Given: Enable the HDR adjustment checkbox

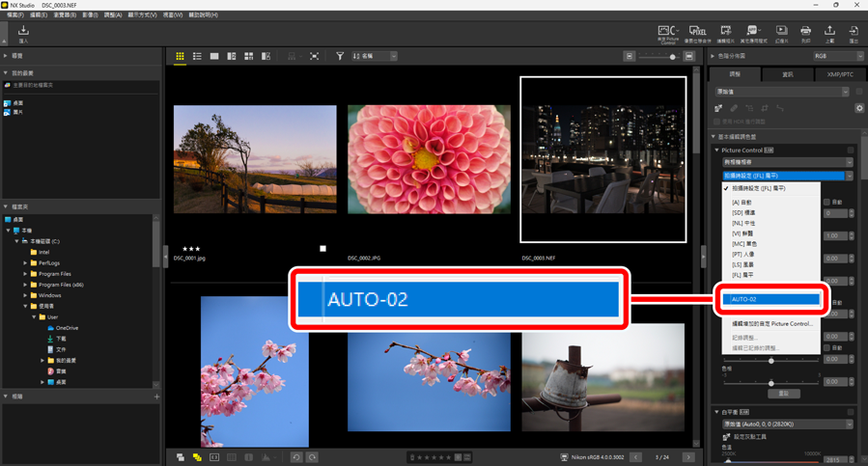Looking at the screenshot, I should coord(715,122).
